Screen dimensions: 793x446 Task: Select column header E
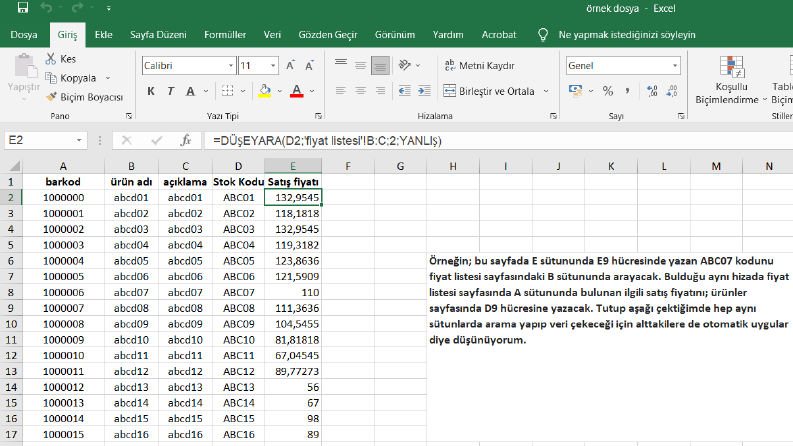[293, 166]
